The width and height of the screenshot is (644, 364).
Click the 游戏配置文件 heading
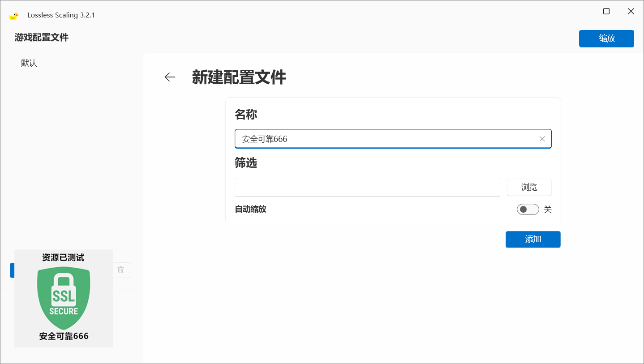(x=42, y=38)
